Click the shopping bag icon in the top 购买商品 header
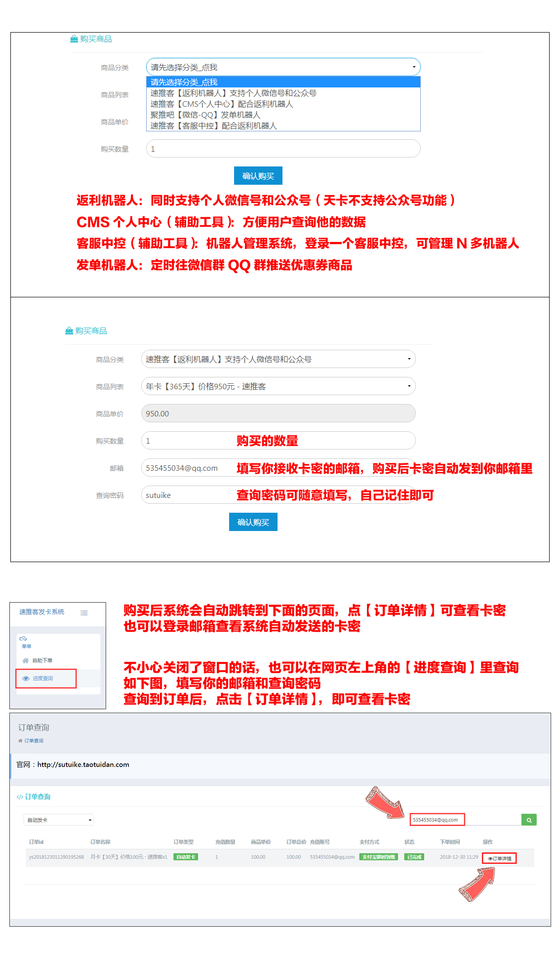 pyautogui.click(x=74, y=39)
